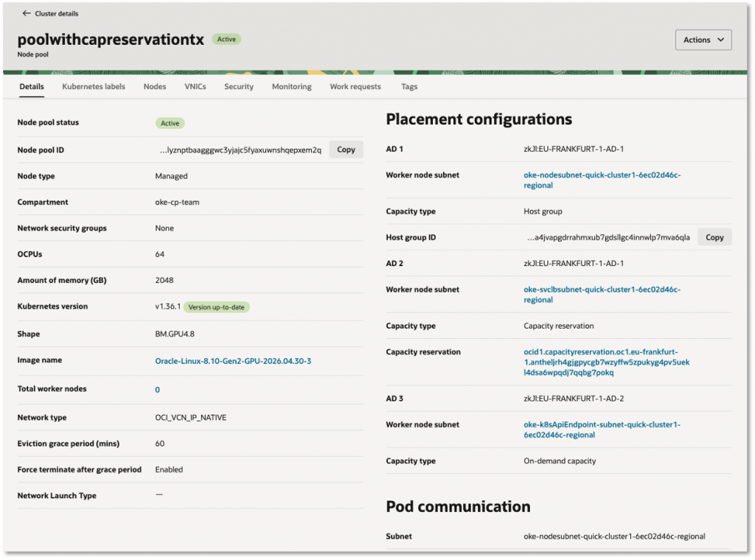Open the Monitoring tab
The width and height of the screenshot is (755, 560).
tap(292, 87)
